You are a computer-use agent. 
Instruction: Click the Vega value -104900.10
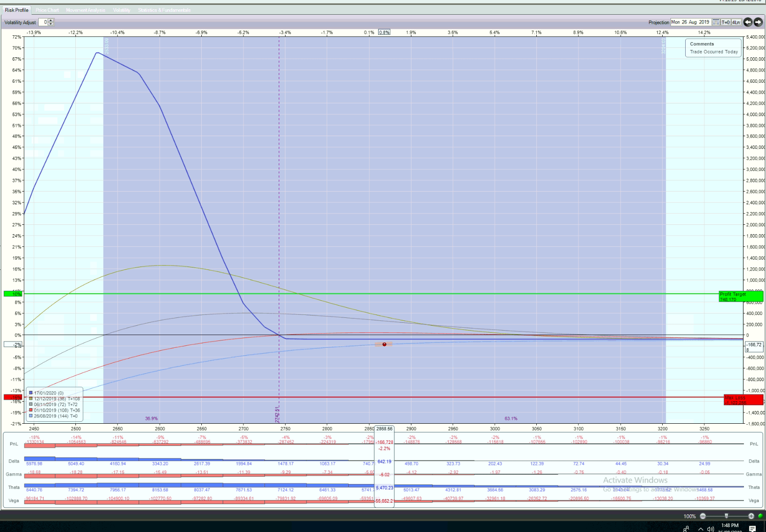pos(118,498)
